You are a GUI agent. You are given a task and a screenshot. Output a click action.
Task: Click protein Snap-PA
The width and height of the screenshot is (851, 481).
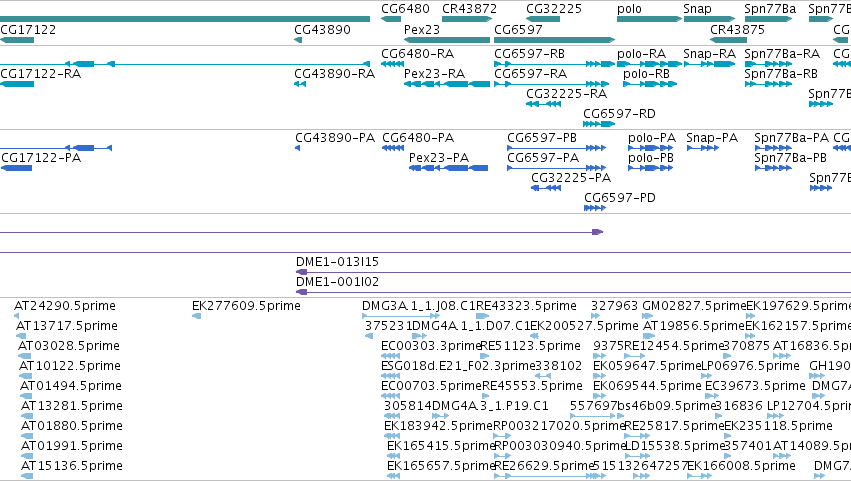(712, 138)
